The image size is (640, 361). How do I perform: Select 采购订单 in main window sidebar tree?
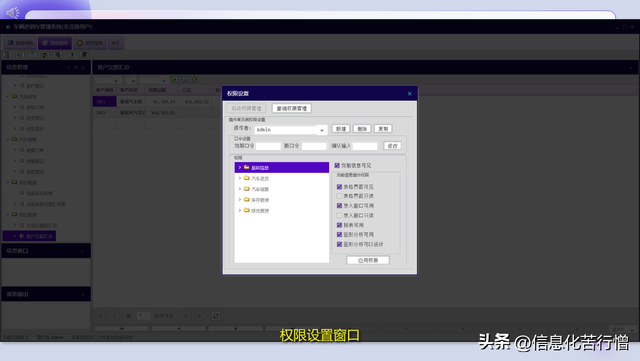tap(35, 107)
